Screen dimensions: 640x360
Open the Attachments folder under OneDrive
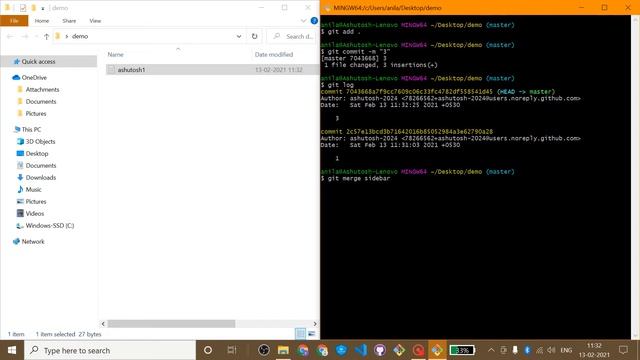42,89
